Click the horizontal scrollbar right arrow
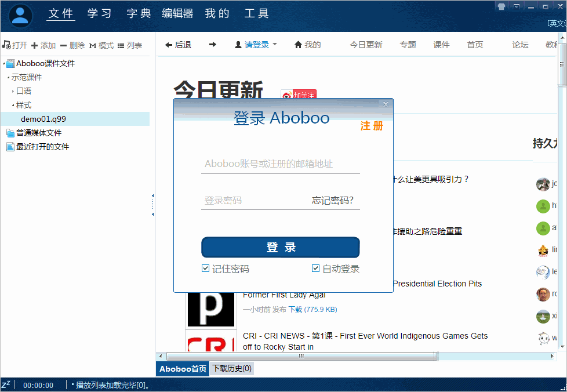 (552, 356)
